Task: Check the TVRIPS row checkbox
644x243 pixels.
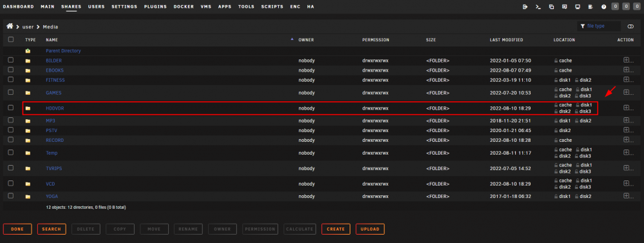Action: (x=11, y=168)
